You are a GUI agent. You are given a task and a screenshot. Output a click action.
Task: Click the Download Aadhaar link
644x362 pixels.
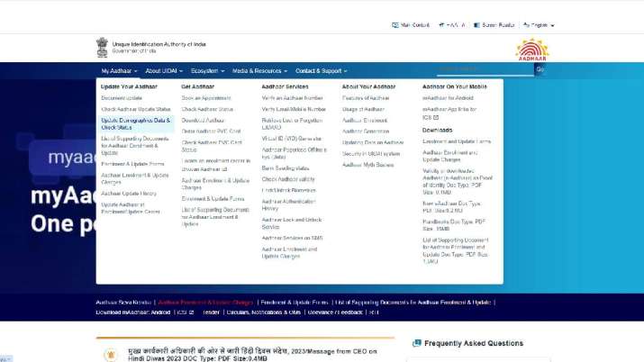[x=204, y=120]
